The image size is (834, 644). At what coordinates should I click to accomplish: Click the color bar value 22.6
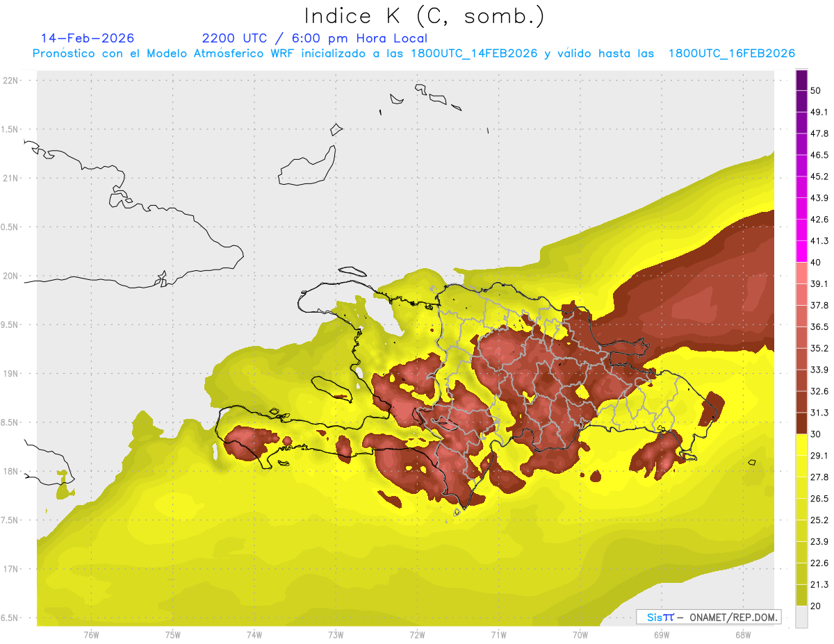819,563
